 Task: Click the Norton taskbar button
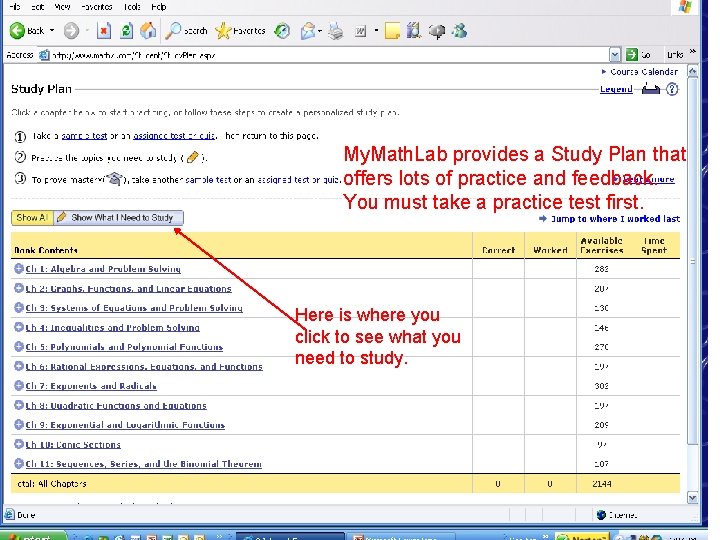pyautogui.click(x=582, y=537)
